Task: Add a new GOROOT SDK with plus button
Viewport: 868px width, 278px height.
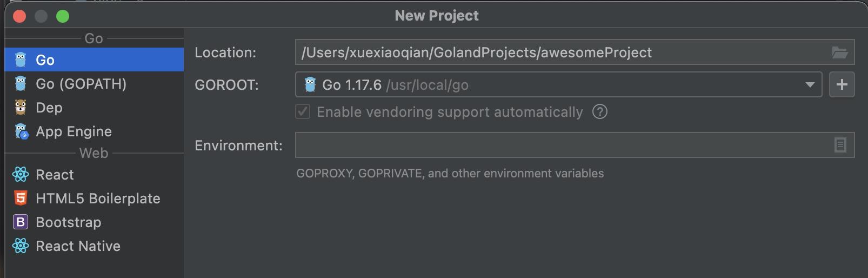Action: click(x=842, y=85)
